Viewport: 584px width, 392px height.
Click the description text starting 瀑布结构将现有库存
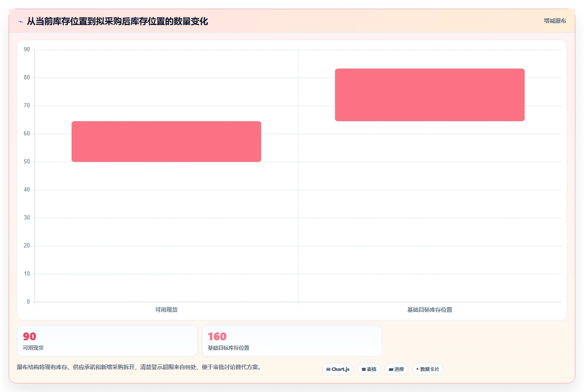coord(140,367)
